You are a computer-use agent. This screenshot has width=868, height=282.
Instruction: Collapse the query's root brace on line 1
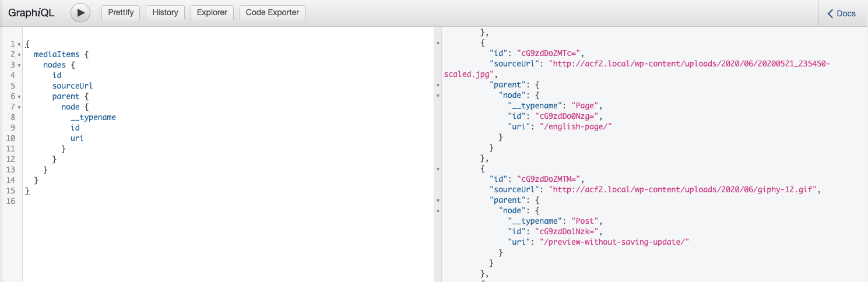click(x=19, y=44)
